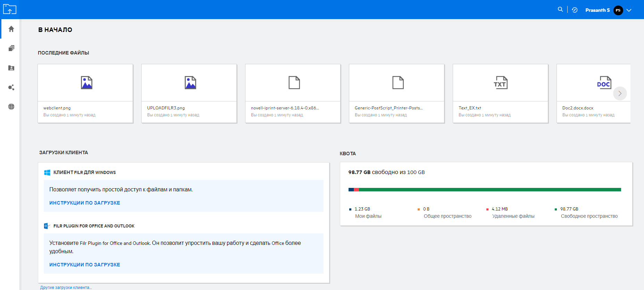Click the green Свободное пространство swatch
The height and width of the screenshot is (290, 644).
tap(556, 209)
